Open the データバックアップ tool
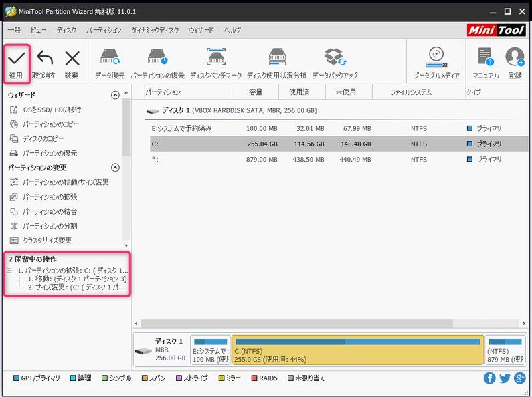Screen dimensions: 532x397 tap(335, 64)
